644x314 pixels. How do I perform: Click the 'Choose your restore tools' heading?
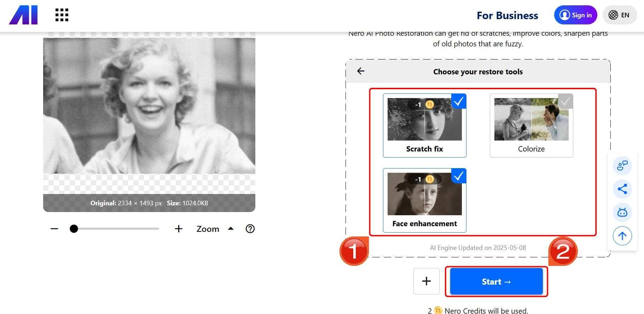478,72
